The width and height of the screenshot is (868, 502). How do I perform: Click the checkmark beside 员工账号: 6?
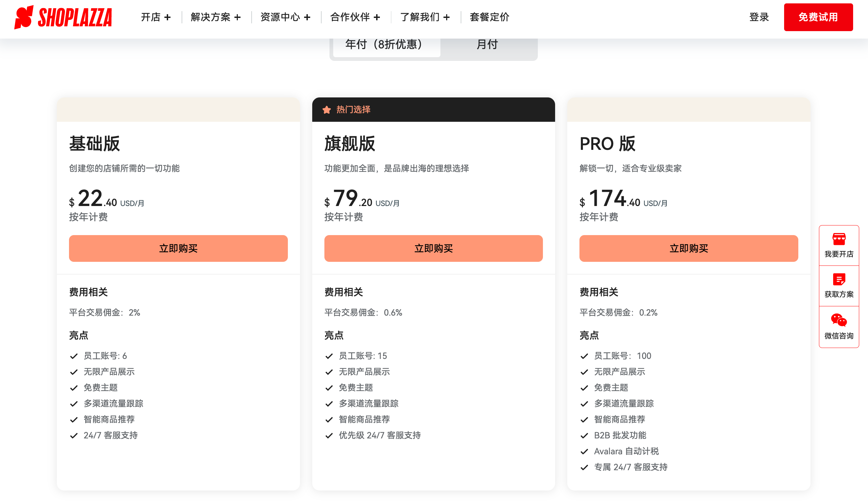point(74,356)
